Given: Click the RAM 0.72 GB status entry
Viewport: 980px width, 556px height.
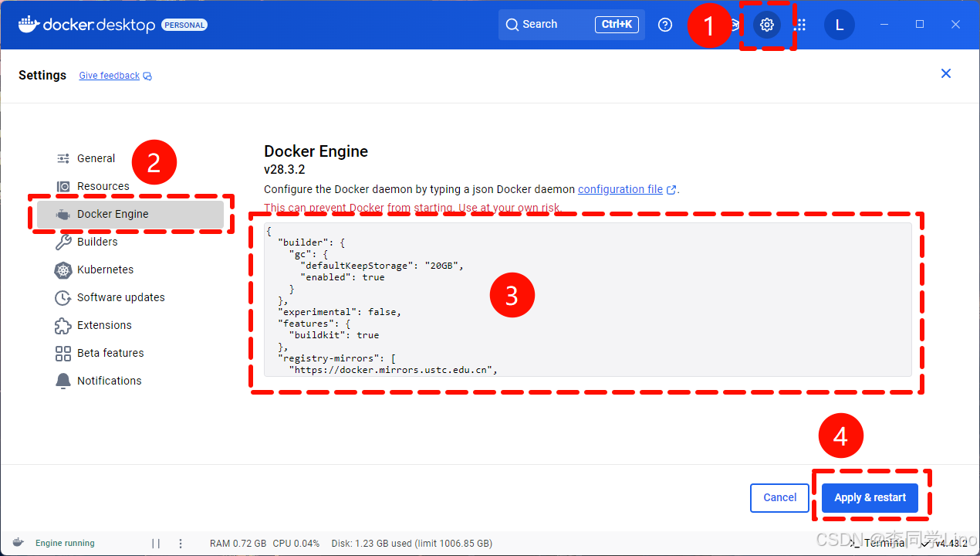Looking at the screenshot, I should [238, 544].
